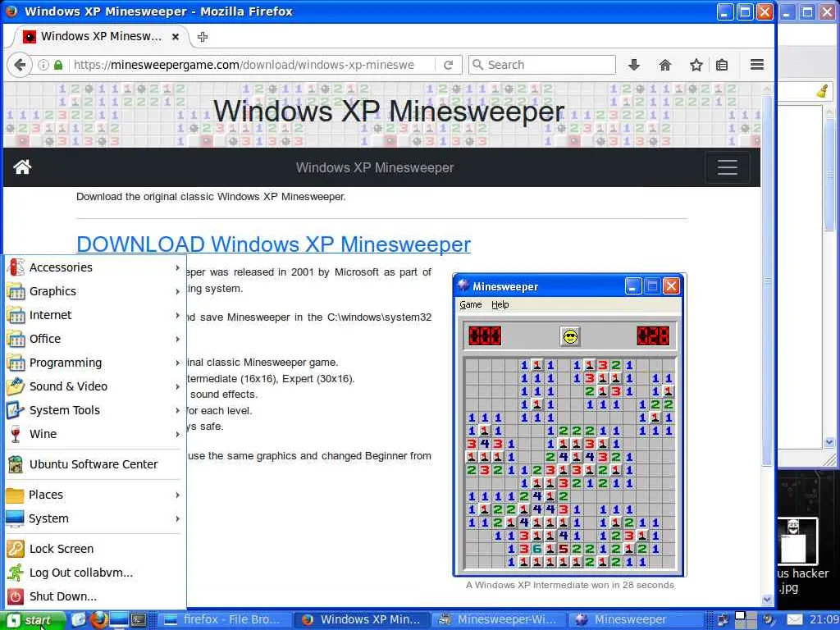
Task: Click the page's vertical scrollbar thumb
Action: coord(767,280)
